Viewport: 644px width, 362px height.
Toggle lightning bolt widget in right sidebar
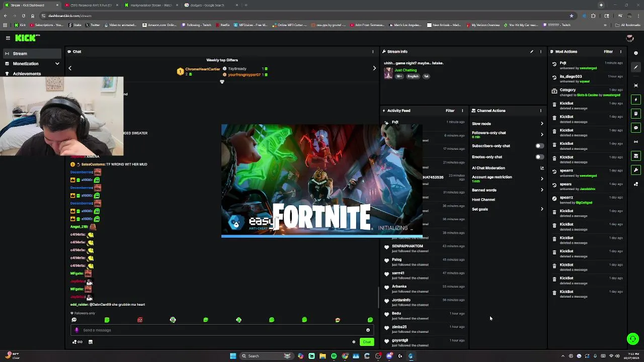pos(636,100)
